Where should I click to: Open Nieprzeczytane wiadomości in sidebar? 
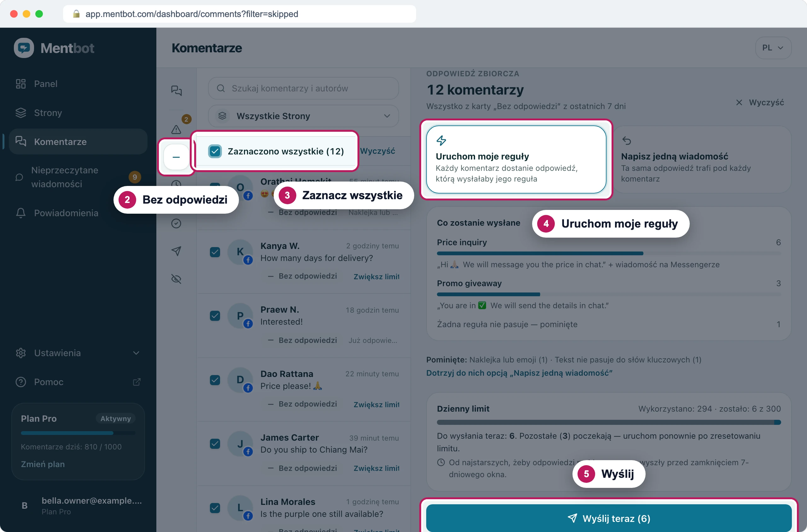pyautogui.click(x=78, y=177)
